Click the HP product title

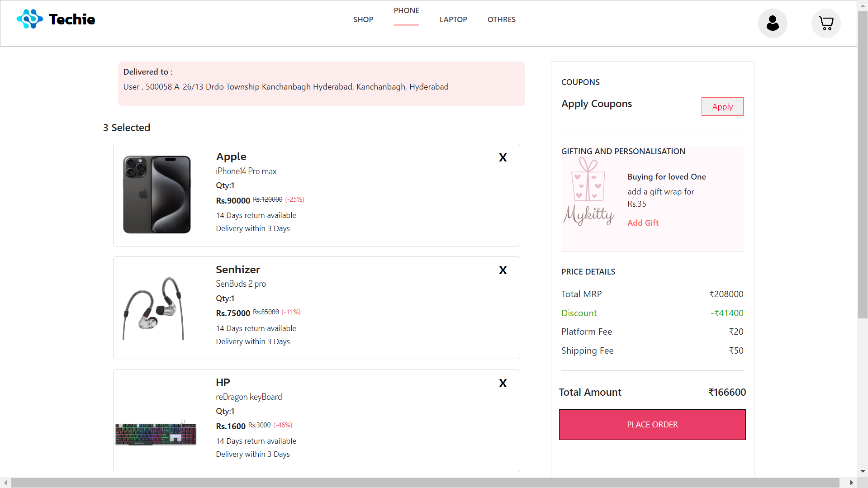click(x=223, y=382)
